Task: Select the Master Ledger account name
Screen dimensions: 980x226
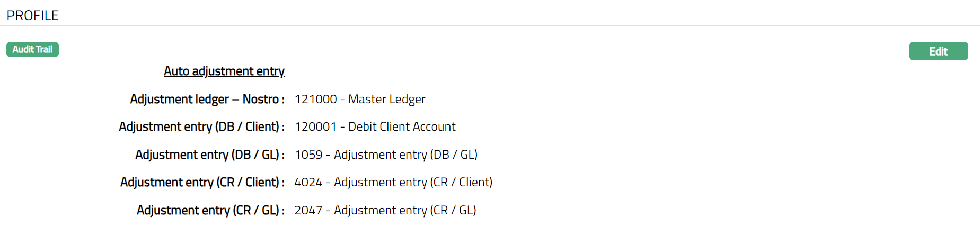Action: [387, 99]
